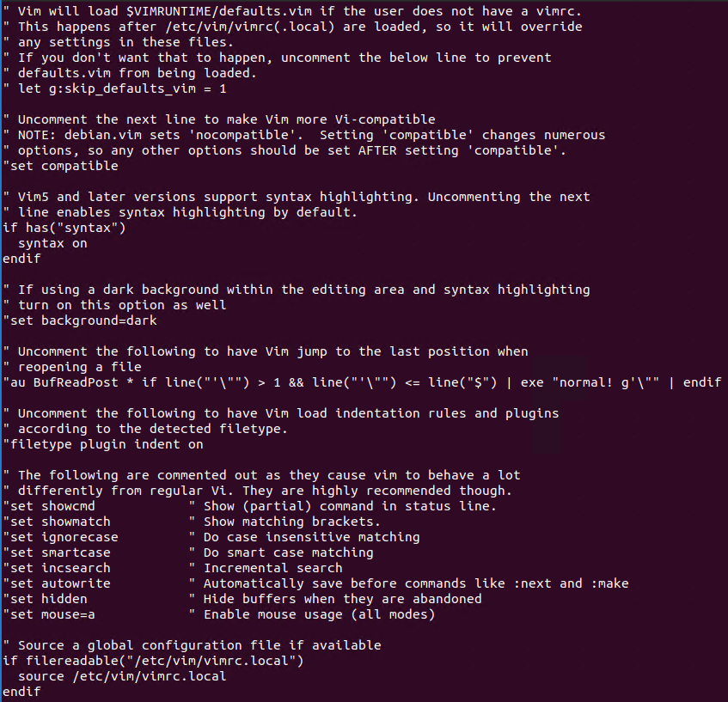Click the '"set hidden' option
This screenshot has width=728, height=702.
pyautogui.click(x=45, y=599)
